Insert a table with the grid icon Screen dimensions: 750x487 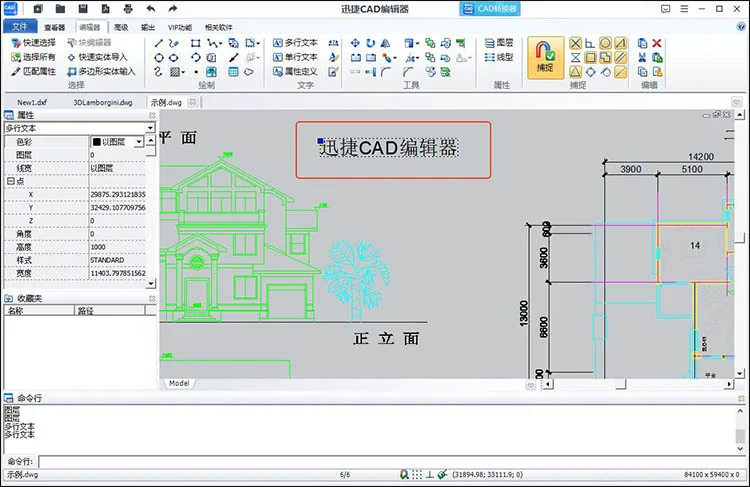click(233, 72)
